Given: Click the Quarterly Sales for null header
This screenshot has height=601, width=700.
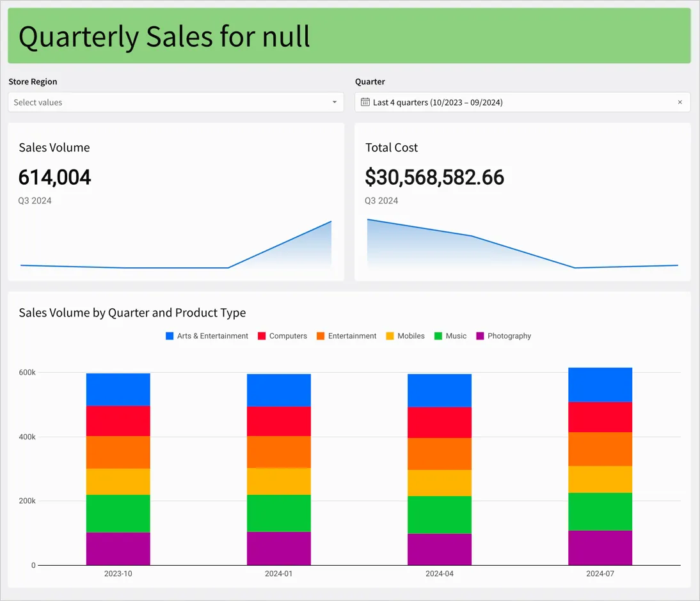Looking at the screenshot, I should tap(164, 36).
